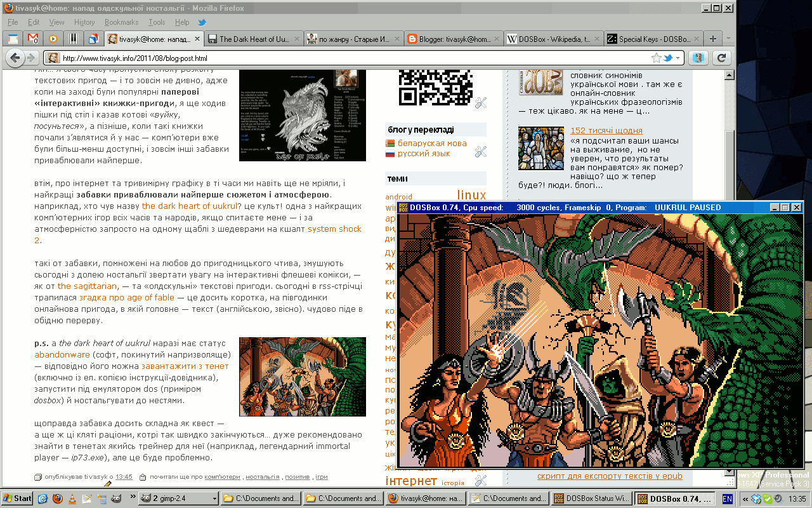The height and width of the screenshot is (508, 812).
Task: Open the fifth pinned tab with blue-red icon
Action: [x=93, y=39]
